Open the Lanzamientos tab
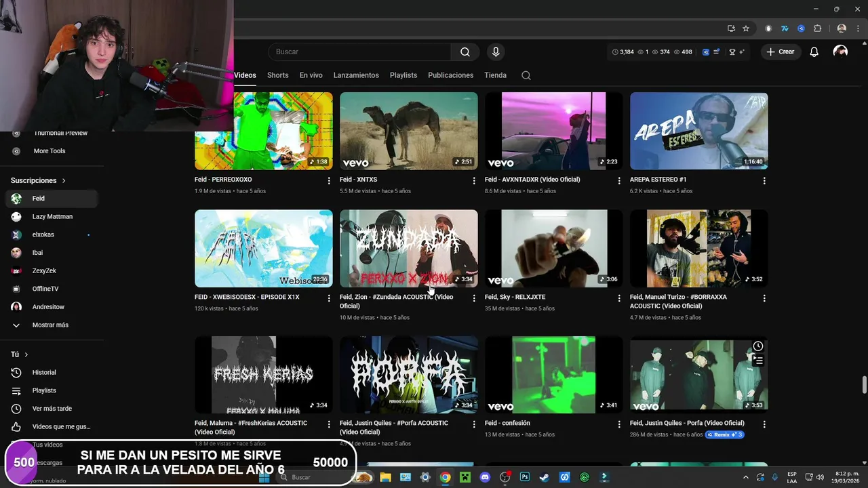 pyautogui.click(x=356, y=75)
